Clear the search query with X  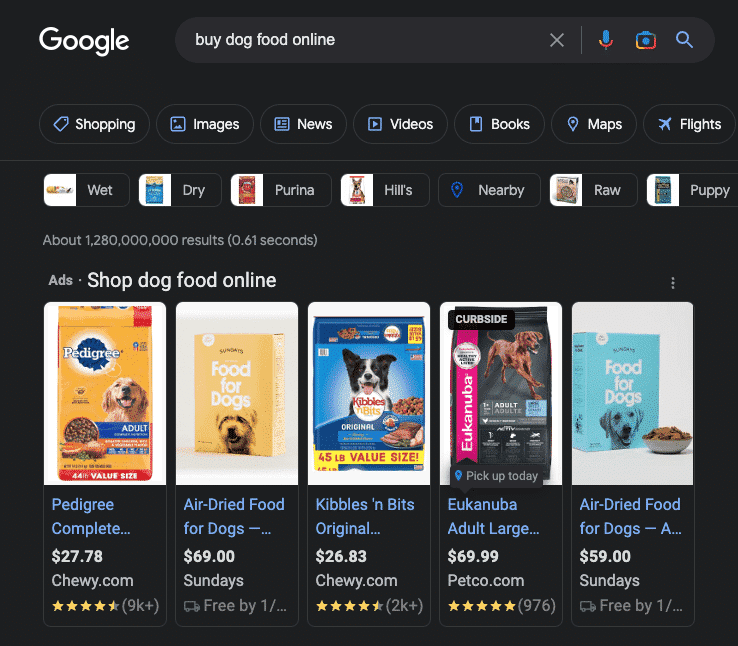[x=557, y=40]
